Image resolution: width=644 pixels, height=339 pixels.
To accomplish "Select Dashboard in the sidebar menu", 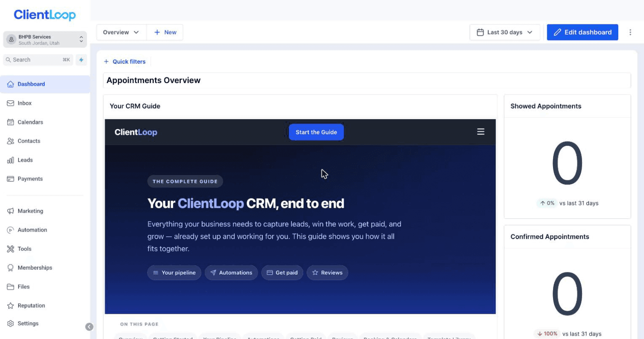I will (45, 84).
